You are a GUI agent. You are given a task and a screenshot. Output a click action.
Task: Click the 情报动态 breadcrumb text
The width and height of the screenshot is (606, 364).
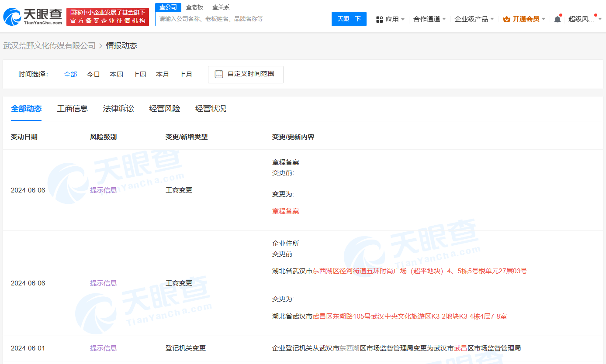121,46
